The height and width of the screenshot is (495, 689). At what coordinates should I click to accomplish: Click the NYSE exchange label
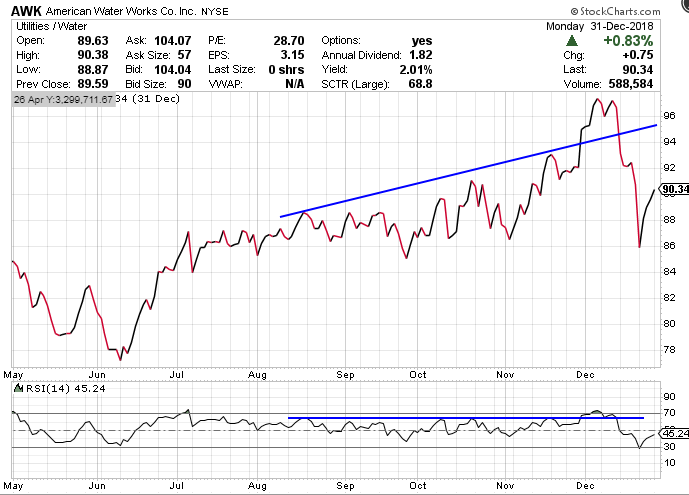point(215,11)
